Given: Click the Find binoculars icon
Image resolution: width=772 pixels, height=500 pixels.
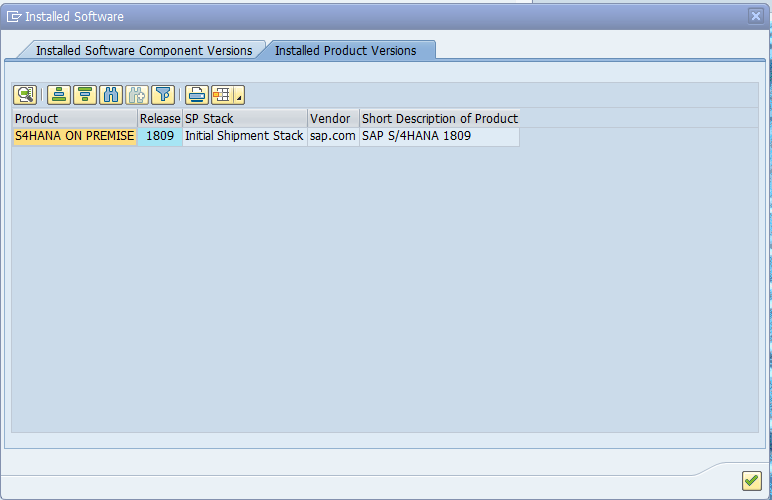Looking at the screenshot, I should pos(111,95).
